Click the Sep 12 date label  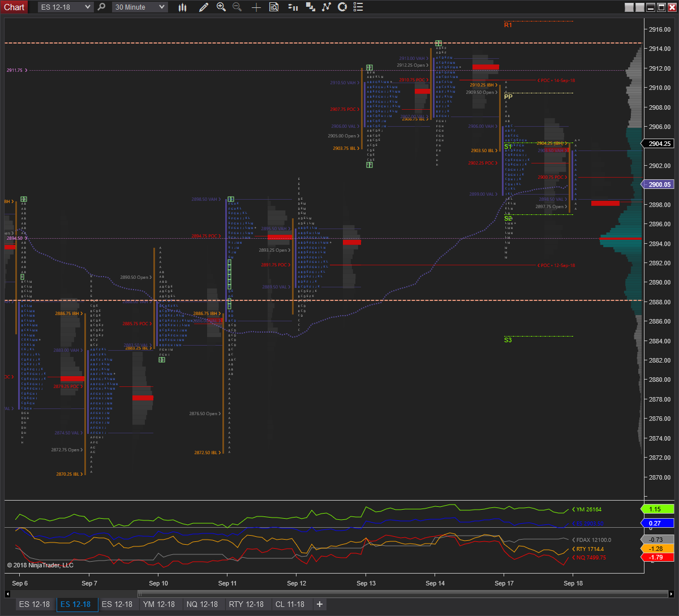pos(296,583)
